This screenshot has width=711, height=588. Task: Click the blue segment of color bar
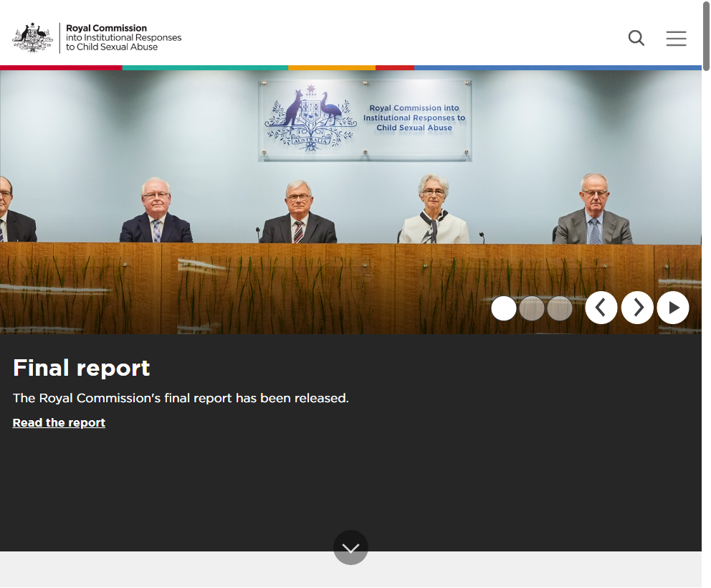557,67
